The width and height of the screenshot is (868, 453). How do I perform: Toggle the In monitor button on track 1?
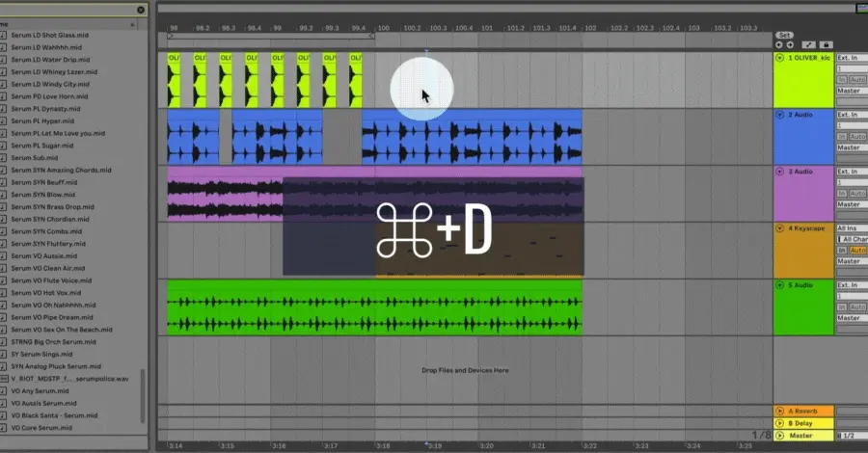(x=841, y=80)
